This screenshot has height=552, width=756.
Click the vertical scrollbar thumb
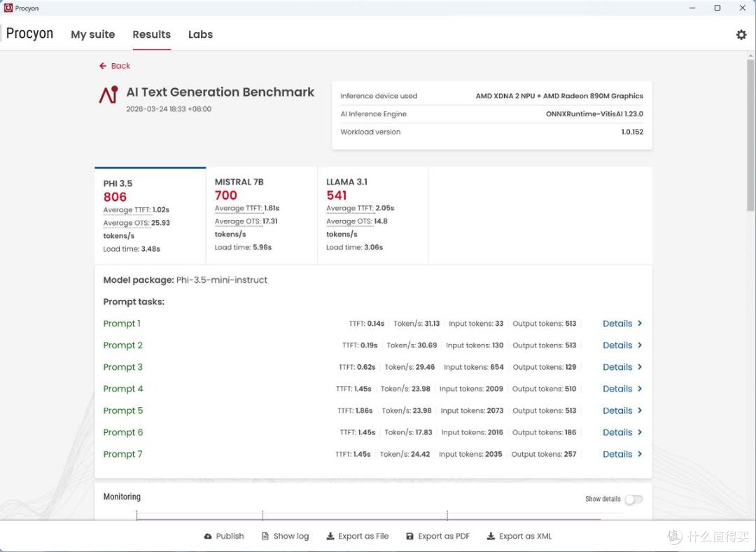pyautogui.click(x=750, y=135)
